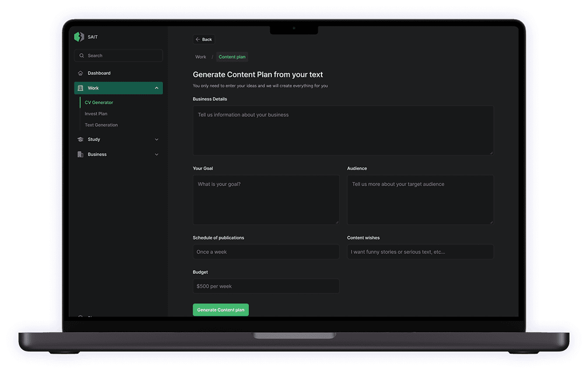Select Invest Plan sidebar item
The height and width of the screenshot is (373, 588).
coord(96,114)
